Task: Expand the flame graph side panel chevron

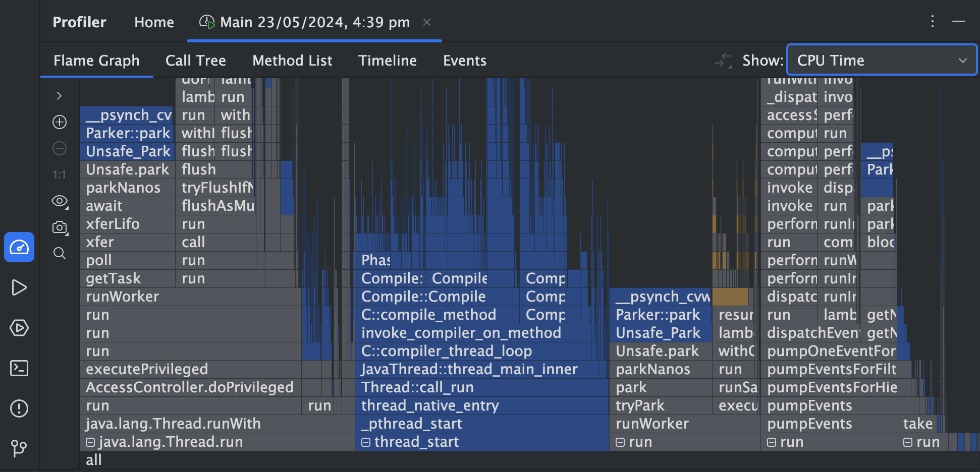Action: point(59,95)
